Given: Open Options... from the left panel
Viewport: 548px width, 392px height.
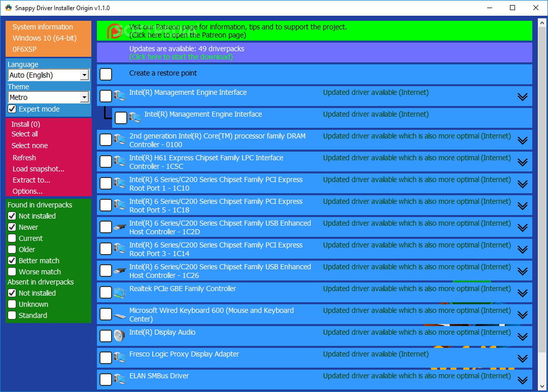Looking at the screenshot, I should point(27,191).
